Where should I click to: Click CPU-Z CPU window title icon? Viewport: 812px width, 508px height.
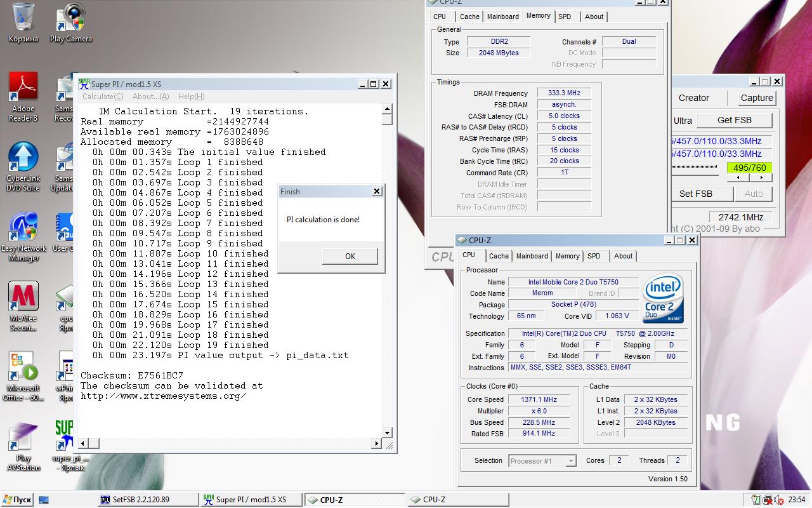[x=462, y=240]
